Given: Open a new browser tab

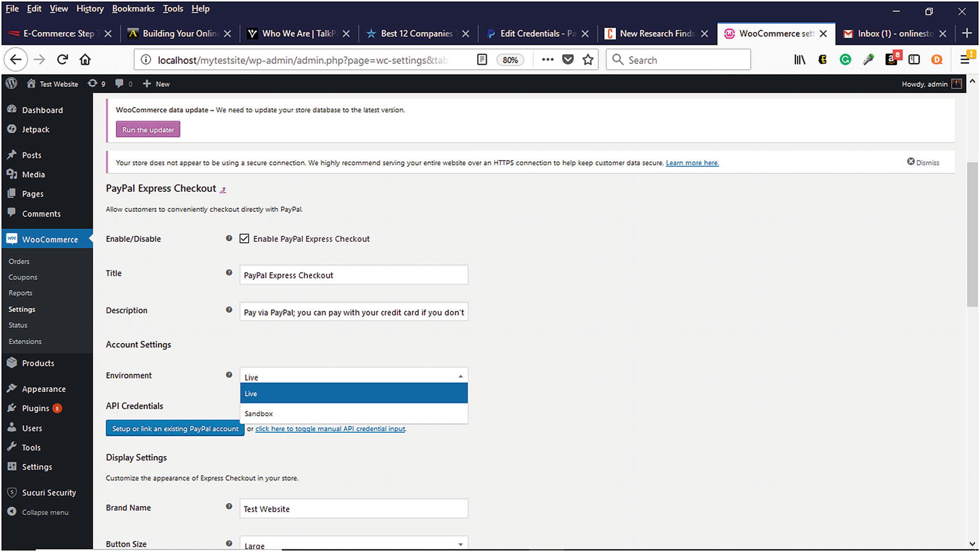Looking at the screenshot, I should [x=967, y=34].
